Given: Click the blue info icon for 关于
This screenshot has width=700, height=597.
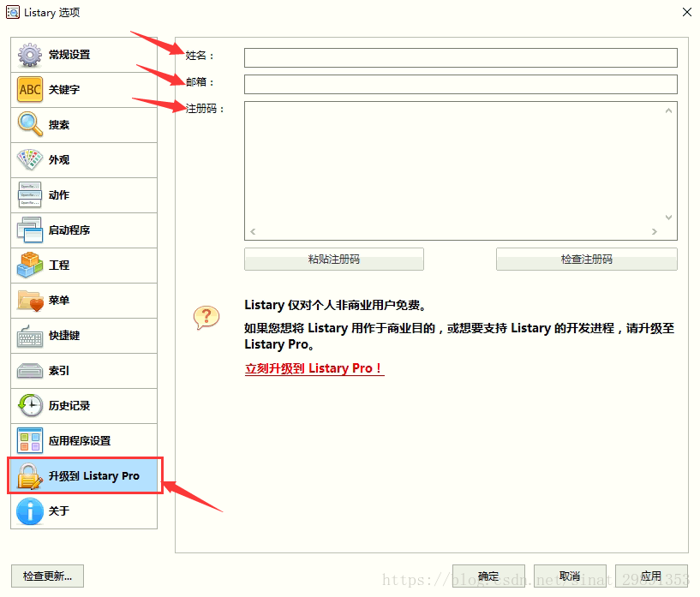Looking at the screenshot, I should (30, 511).
